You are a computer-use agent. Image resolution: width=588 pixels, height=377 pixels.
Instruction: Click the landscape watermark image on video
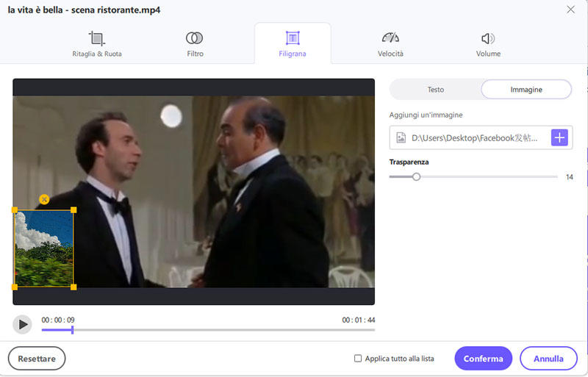(44, 248)
